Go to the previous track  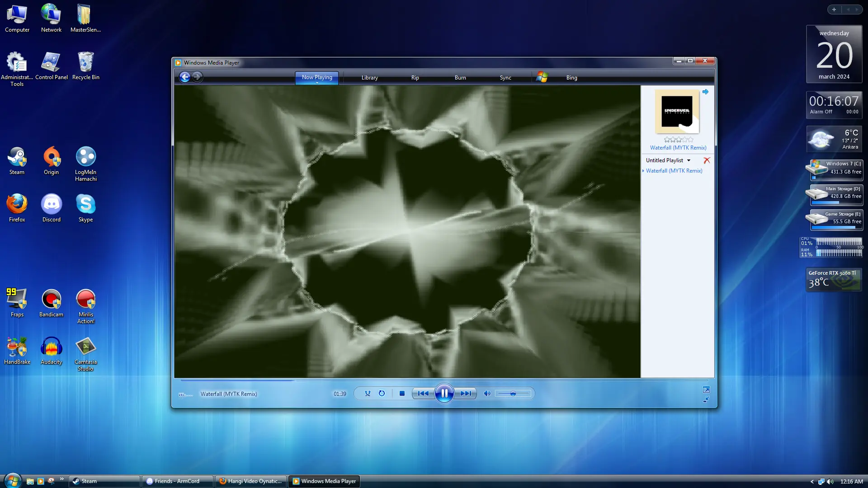click(423, 394)
